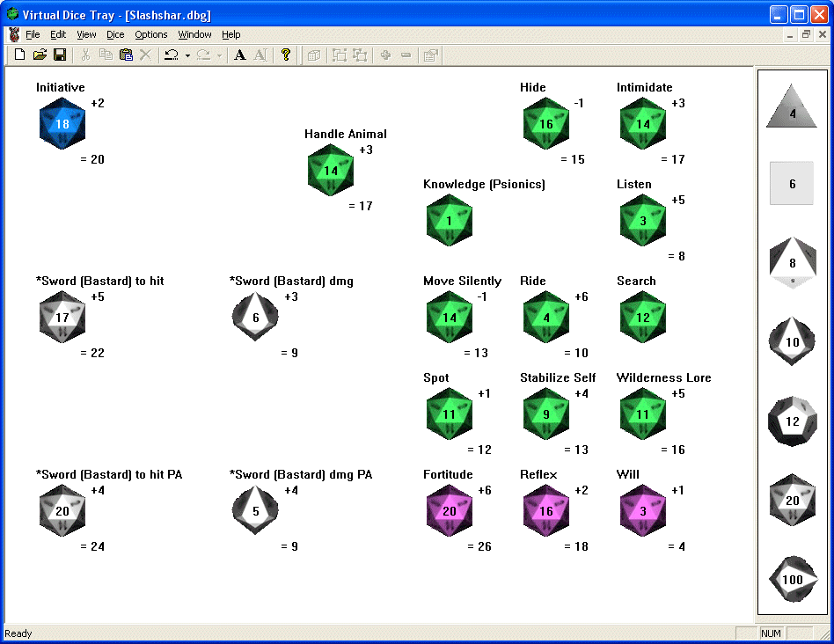Pick the d100 die in palette
The height and width of the screenshot is (644, 834).
[793, 579]
